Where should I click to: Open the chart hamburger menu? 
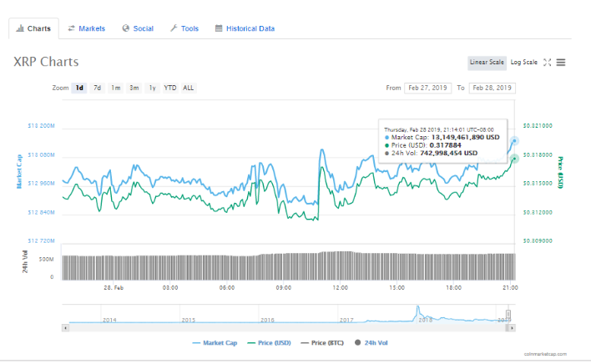[561, 63]
